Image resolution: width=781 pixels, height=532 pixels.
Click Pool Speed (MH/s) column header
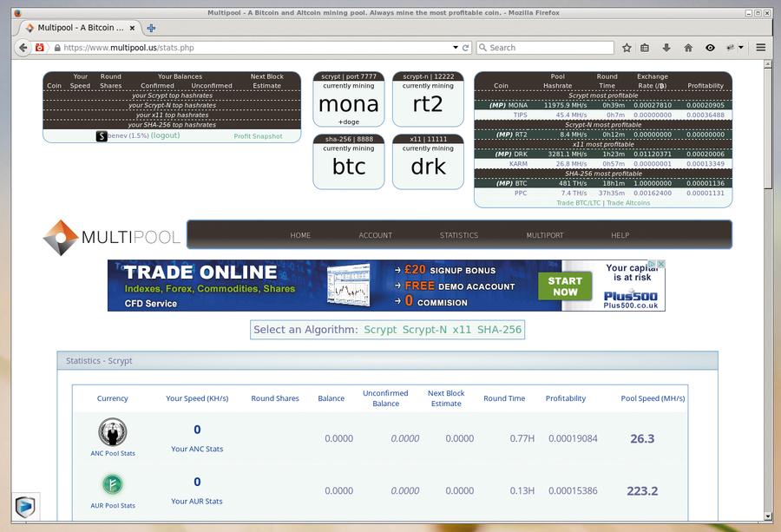(653, 398)
